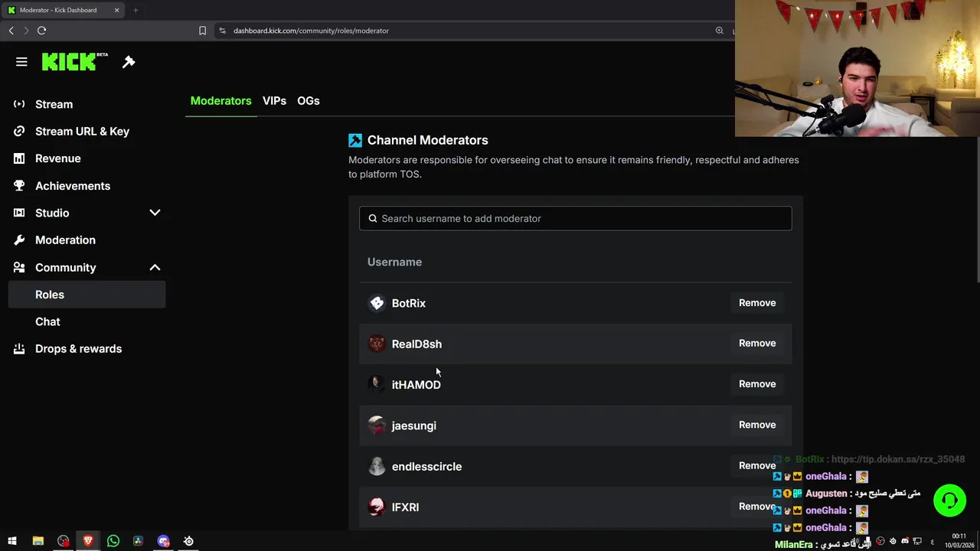This screenshot has height=551, width=980.
Task: Click the moderator hammer icon in header
Action: [129, 62]
